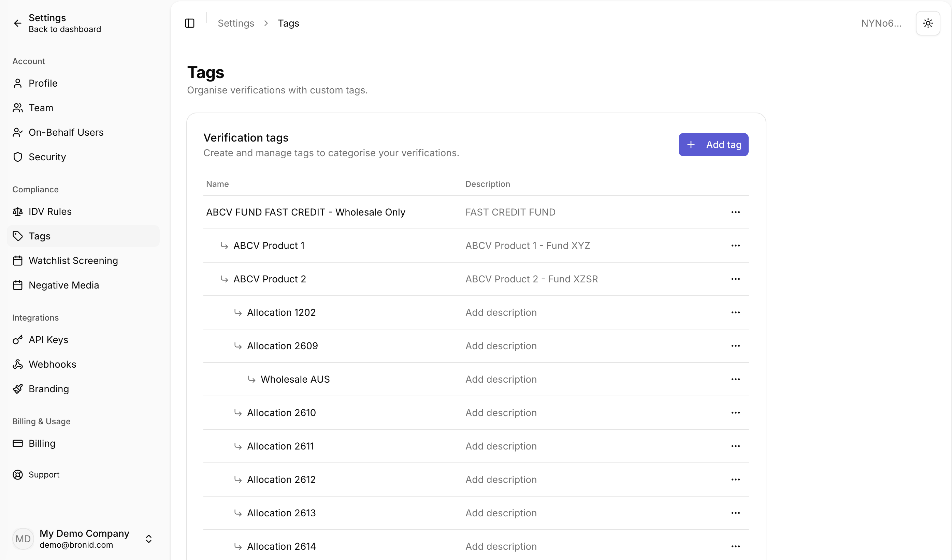Open On-Behalf Users page
The image size is (952, 560).
click(x=83, y=132)
